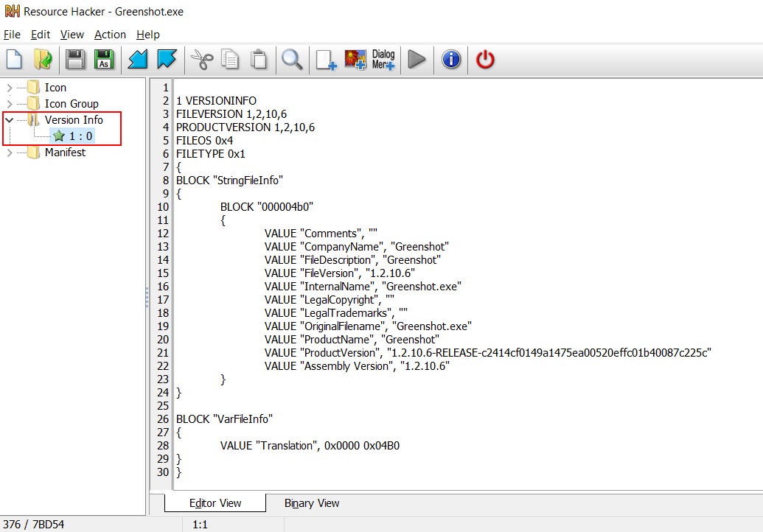Click the VALUE "Translation" line
The image size is (763, 532).
310,446
